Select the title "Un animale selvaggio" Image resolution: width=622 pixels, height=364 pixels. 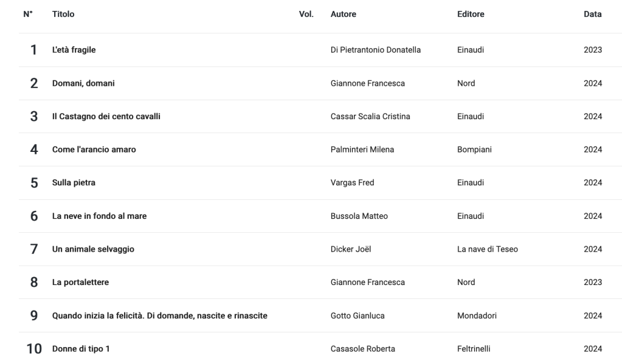click(x=93, y=249)
